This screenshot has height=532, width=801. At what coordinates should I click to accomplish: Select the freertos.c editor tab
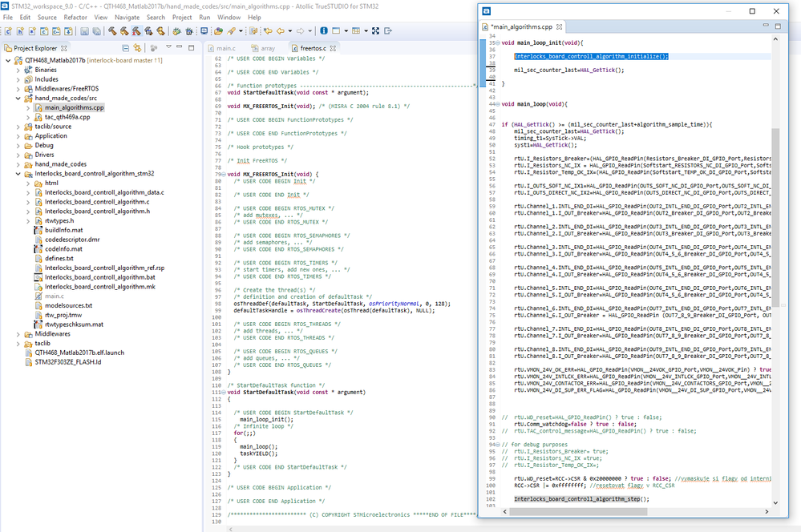tap(313, 48)
